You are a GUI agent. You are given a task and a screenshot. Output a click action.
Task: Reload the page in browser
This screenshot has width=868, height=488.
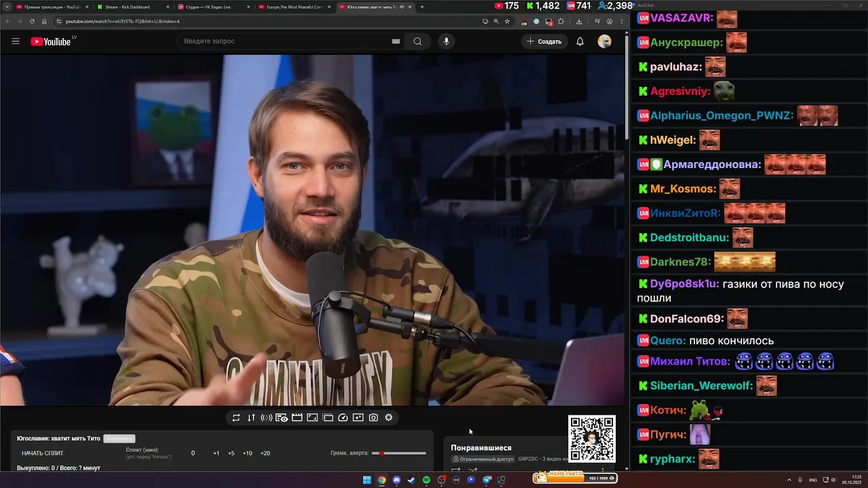coord(32,21)
